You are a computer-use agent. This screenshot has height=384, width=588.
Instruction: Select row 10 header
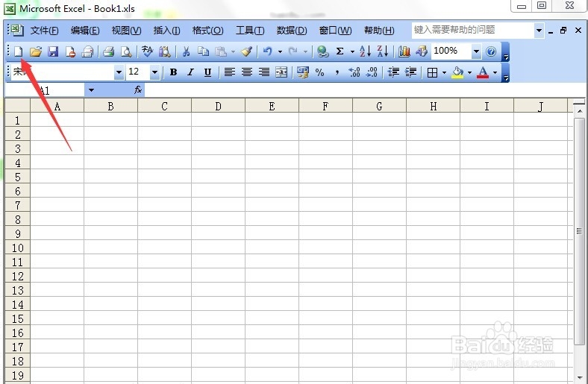pos(18,248)
